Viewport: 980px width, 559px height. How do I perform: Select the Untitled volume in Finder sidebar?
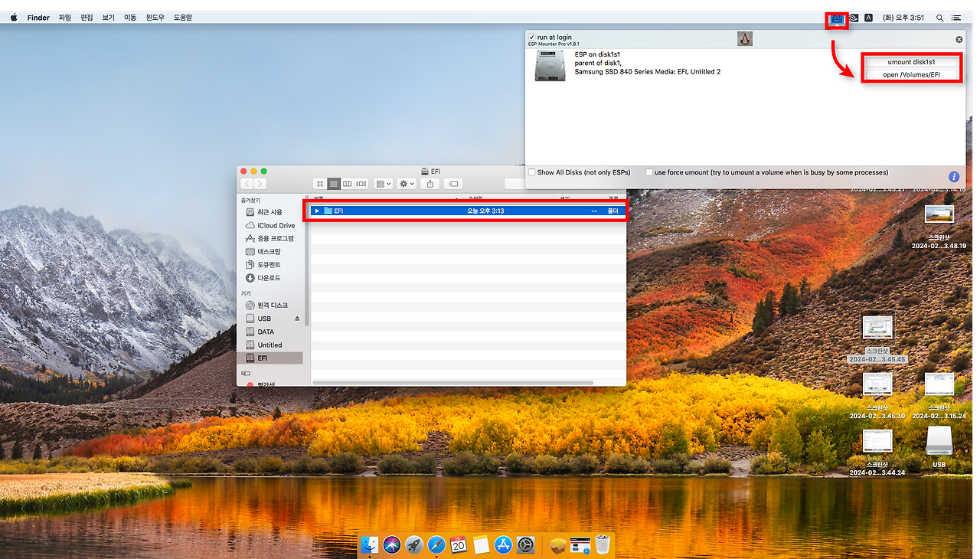pos(269,345)
